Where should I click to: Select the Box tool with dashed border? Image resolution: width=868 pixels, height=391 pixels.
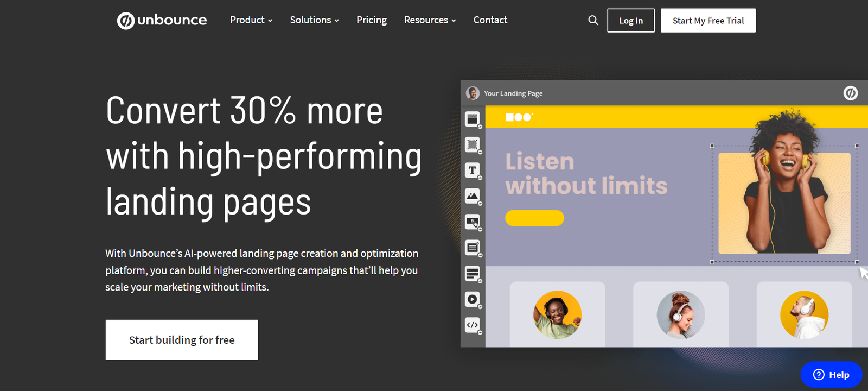473,144
